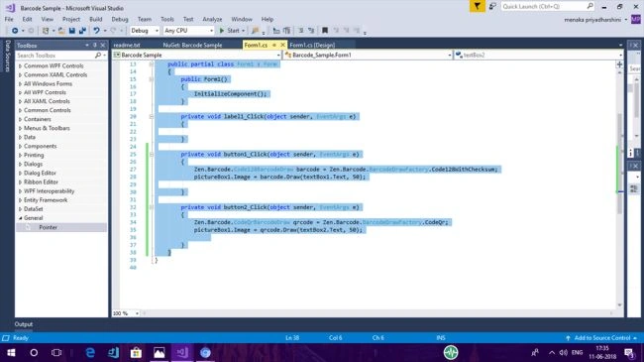This screenshot has height=362, width=644.
Task: Expand Common Controls toolbox group
Action: point(20,110)
